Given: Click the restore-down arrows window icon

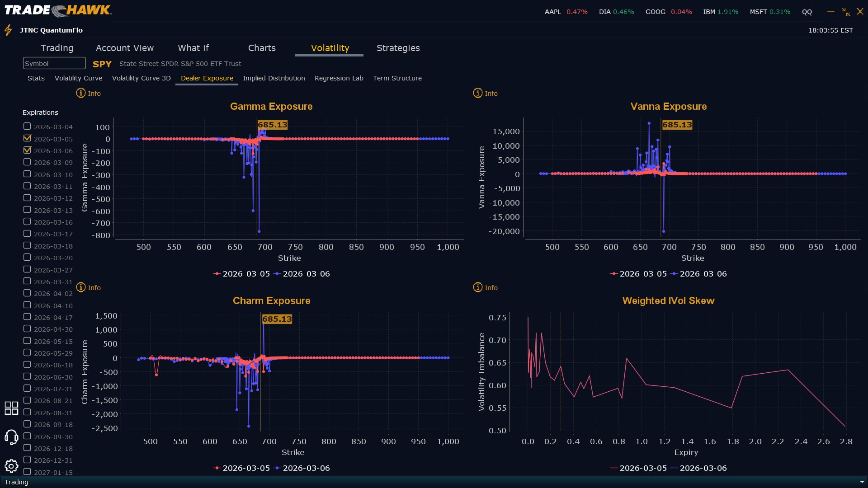Looking at the screenshot, I should [845, 12].
